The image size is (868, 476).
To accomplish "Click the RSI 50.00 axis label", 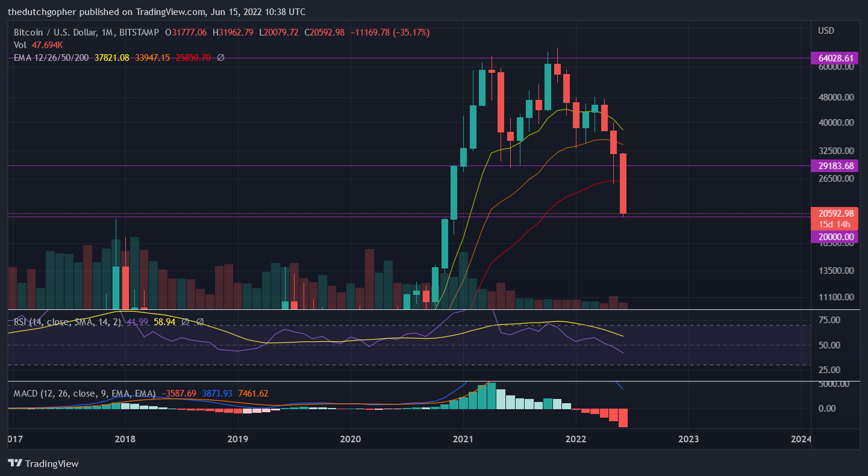I will (x=829, y=345).
